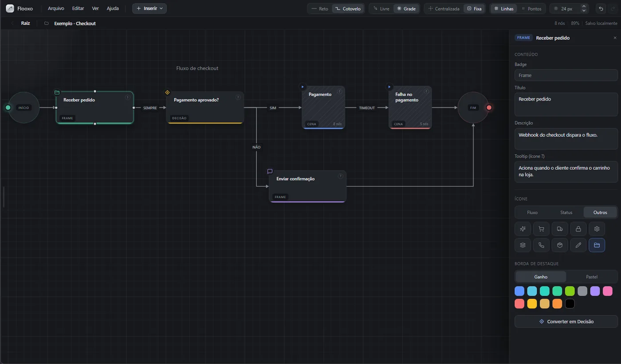
Task: Click the undo arrow in the toolbar
Action: pyautogui.click(x=601, y=8)
